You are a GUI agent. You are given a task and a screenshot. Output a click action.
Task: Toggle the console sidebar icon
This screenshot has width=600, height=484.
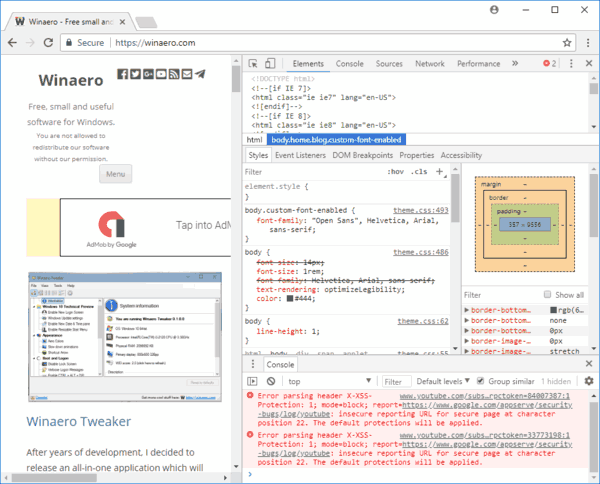coord(252,381)
